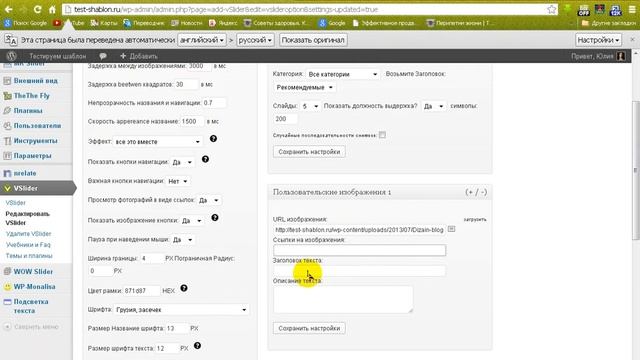Close the translation bar with X
The image size is (640, 360).
point(632,40)
